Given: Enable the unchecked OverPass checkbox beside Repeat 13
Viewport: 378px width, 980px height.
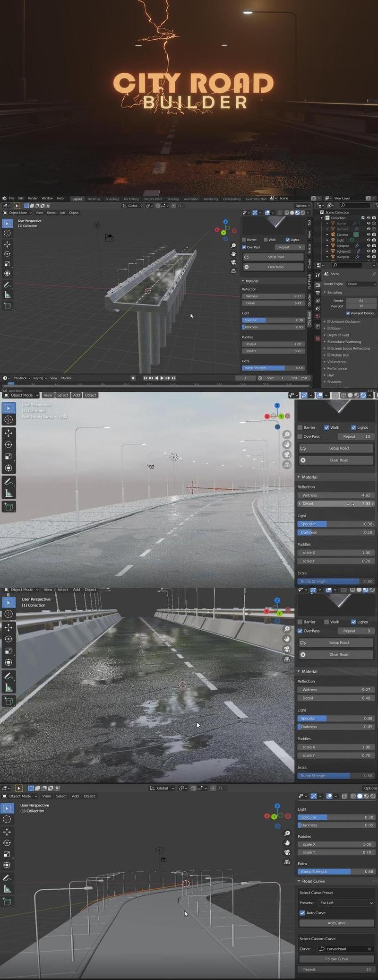Looking at the screenshot, I should click(x=300, y=437).
